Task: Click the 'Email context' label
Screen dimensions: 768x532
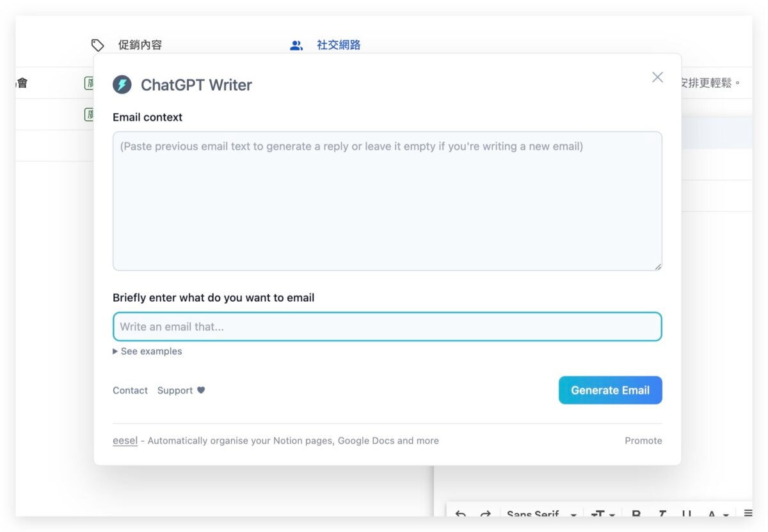Action: point(147,117)
